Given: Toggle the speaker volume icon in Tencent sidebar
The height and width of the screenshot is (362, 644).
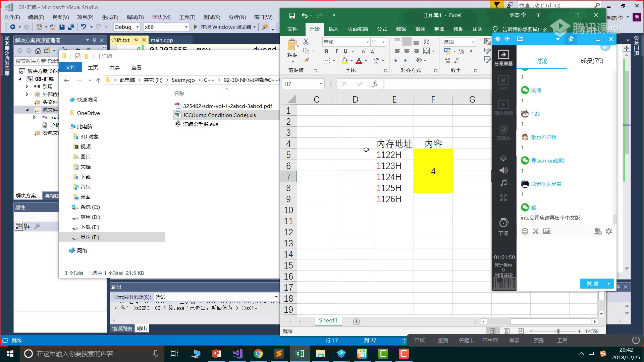Looking at the screenshot, I should click(503, 170).
